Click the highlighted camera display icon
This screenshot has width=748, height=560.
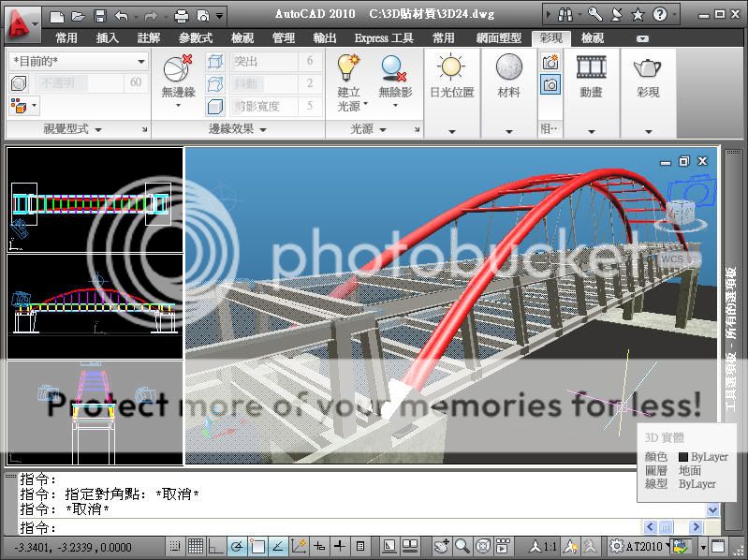coord(550,85)
